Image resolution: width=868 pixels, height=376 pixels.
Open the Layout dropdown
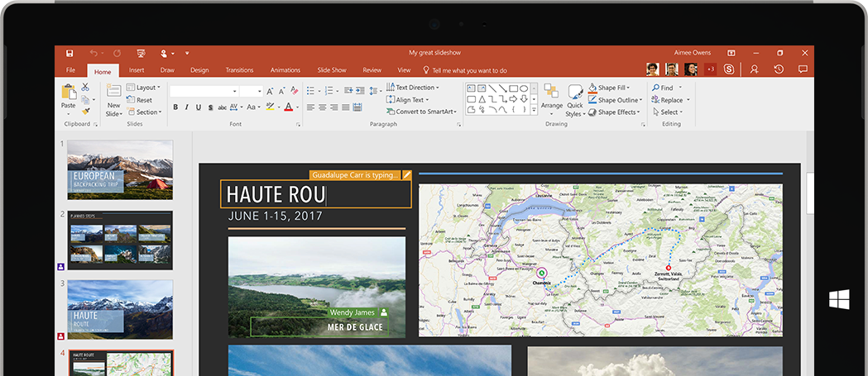pos(143,88)
